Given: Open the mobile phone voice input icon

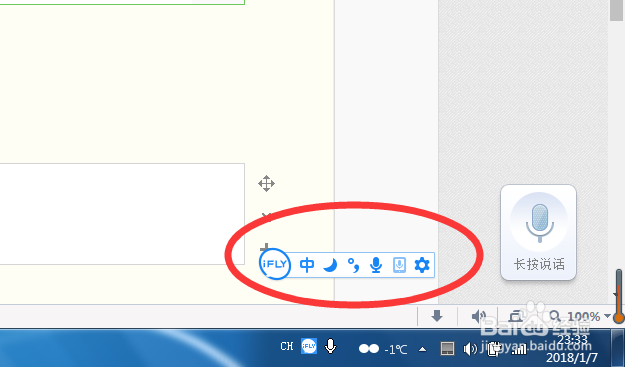Looking at the screenshot, I should pos(399,265).
